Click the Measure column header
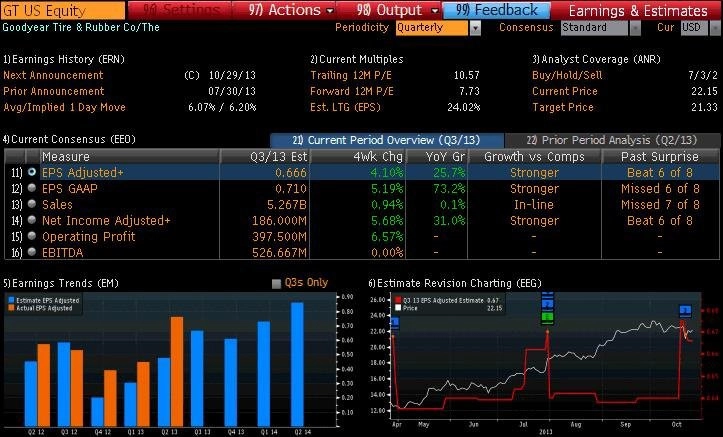The height and width of the screenshot is (437, 723). coord(130,157)
